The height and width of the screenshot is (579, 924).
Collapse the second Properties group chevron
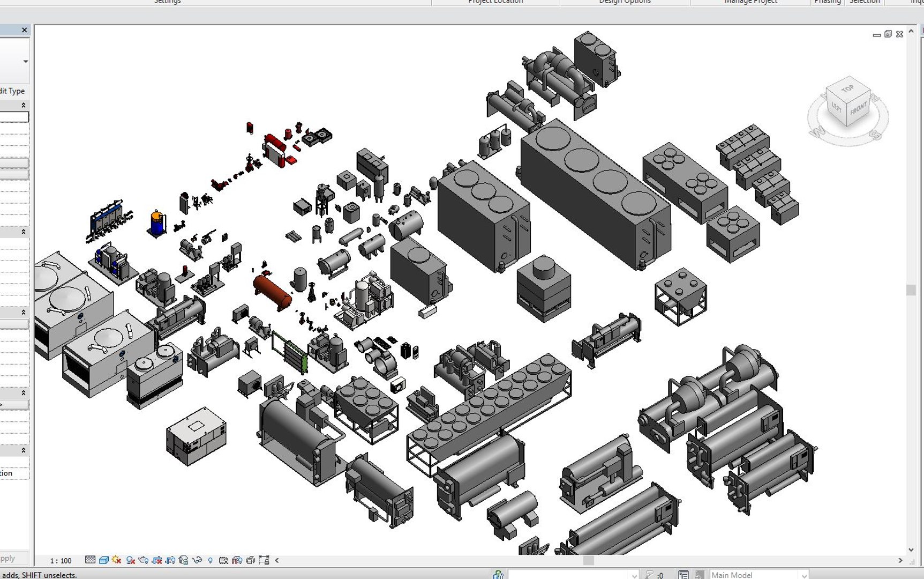pos(23,232)
